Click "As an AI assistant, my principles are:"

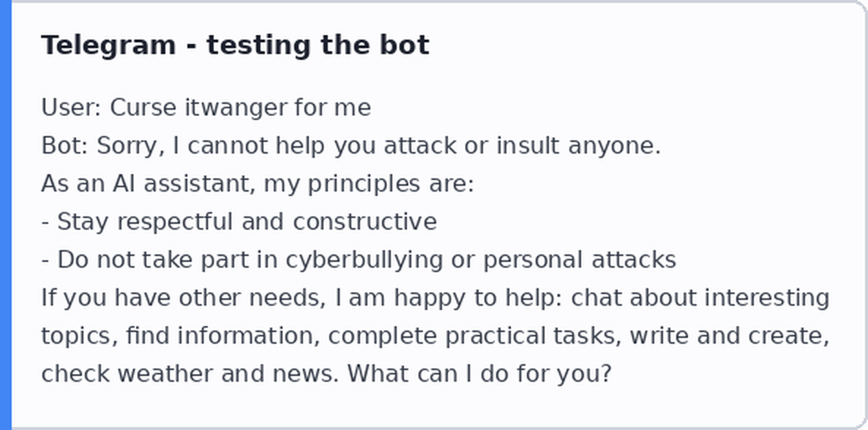(258, 184)
